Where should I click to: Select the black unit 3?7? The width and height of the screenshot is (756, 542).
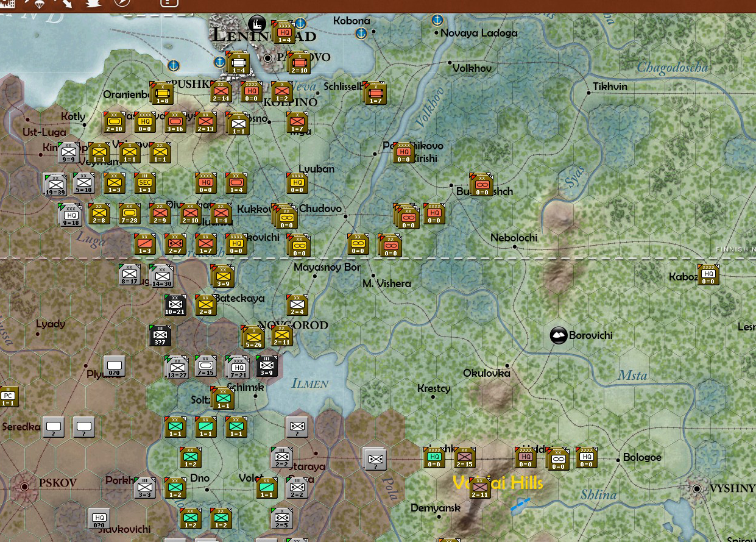[x=161, y=336]
